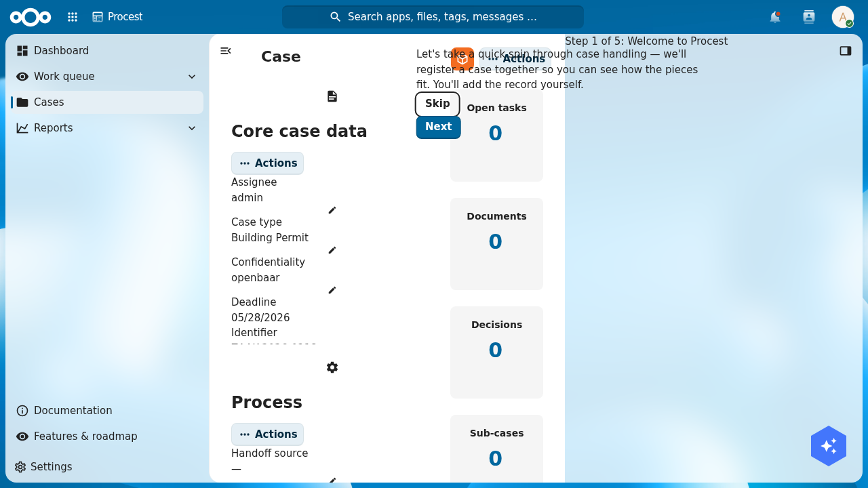Click the orange cube case icon
This screenshot has width=868, height=488.
462,59
